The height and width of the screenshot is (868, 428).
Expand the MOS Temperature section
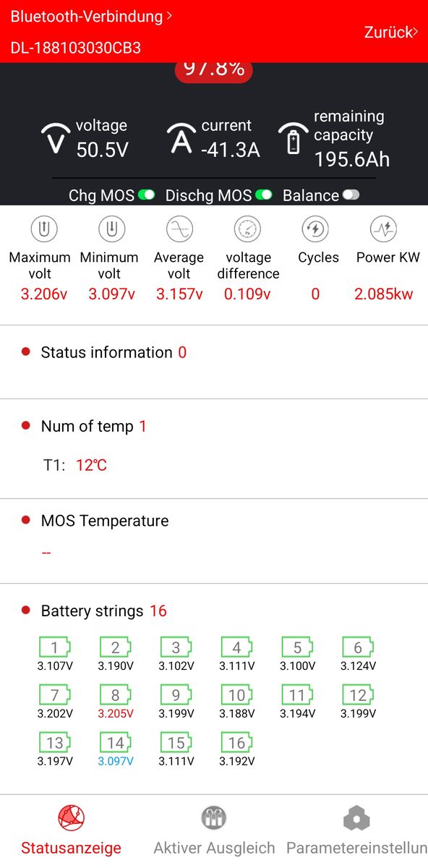tap(214, 521)
